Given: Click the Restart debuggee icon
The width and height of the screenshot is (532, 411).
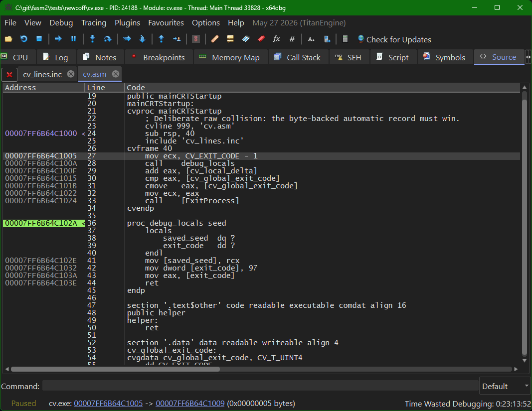Looking at the screenshot, I should click(x=24, y=39).
